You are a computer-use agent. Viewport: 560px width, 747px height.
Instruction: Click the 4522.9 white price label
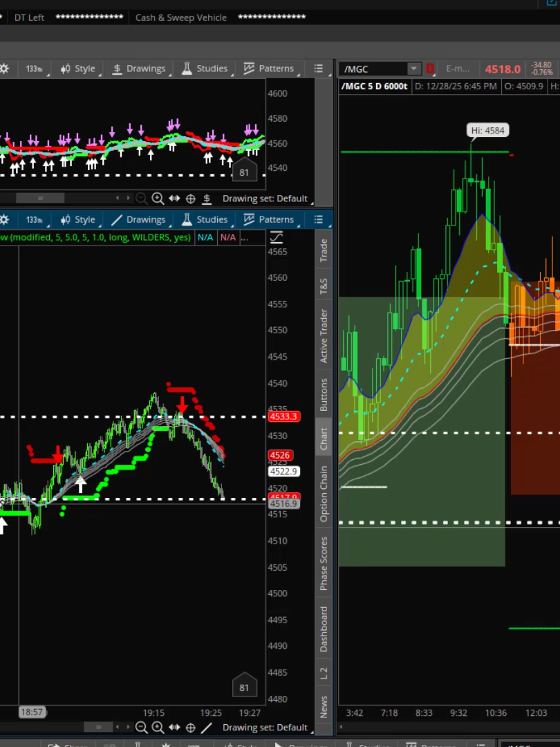(x=284, y=472)
